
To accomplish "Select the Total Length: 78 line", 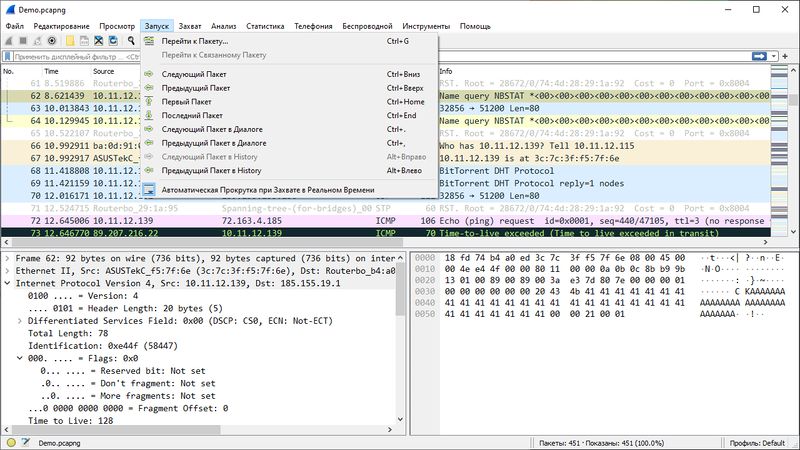I will point(68,333).
